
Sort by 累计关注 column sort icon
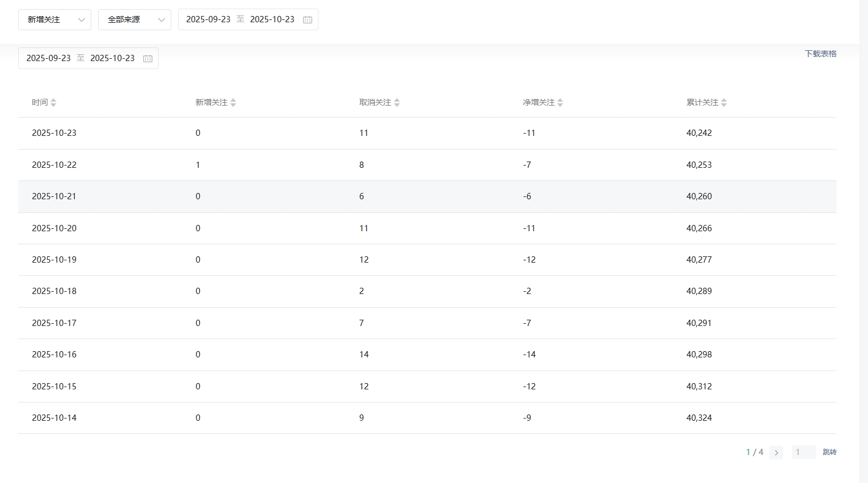tap(724, 103)
